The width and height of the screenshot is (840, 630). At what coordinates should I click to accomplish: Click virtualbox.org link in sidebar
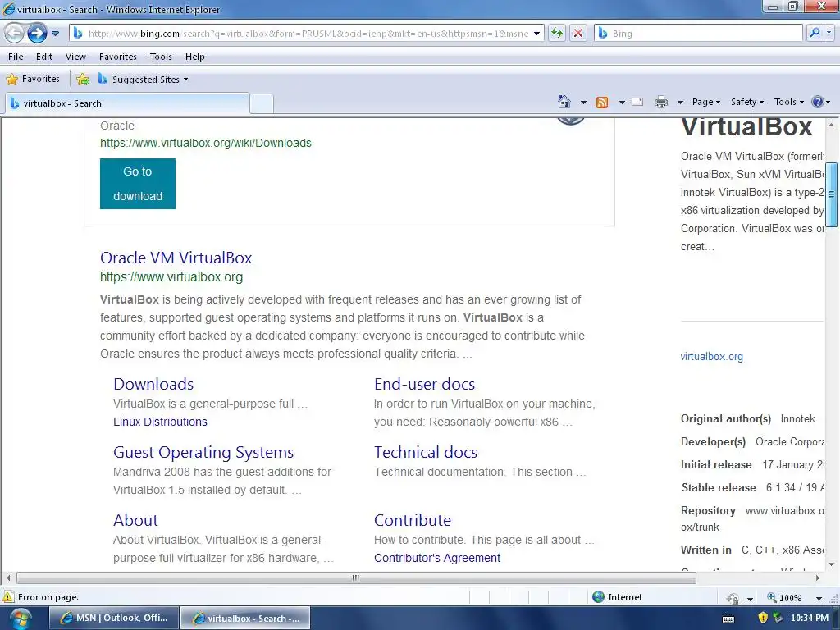pos(711,356)
